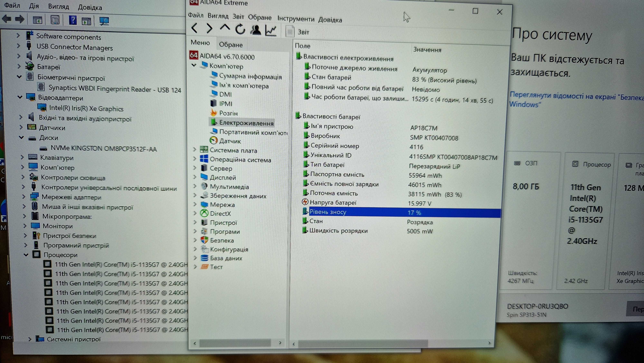
Task: Click the NVMe KINGSTON disk icon
Action: click(x=43, y=148)
